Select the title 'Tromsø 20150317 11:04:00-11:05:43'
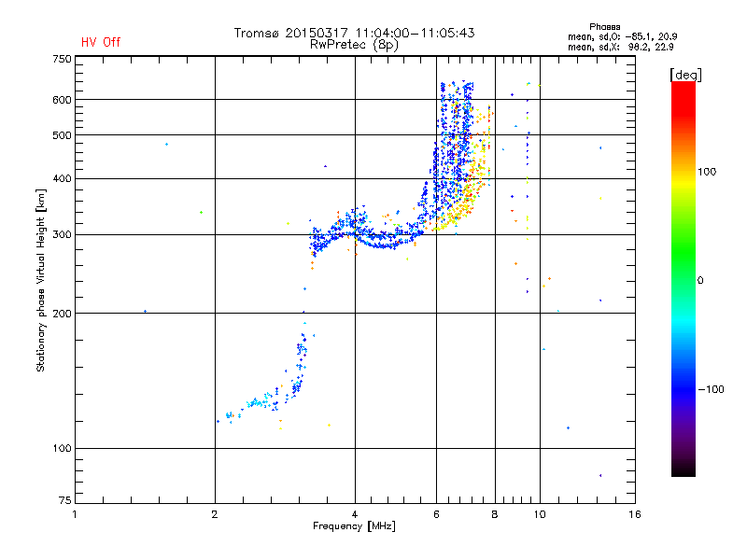Screen dimensions: 747x560 pos(354,33)
